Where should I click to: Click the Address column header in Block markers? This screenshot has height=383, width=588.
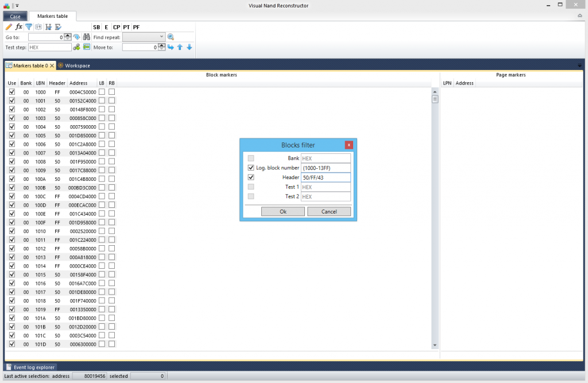pyautogui.click(x=78, y=83)
